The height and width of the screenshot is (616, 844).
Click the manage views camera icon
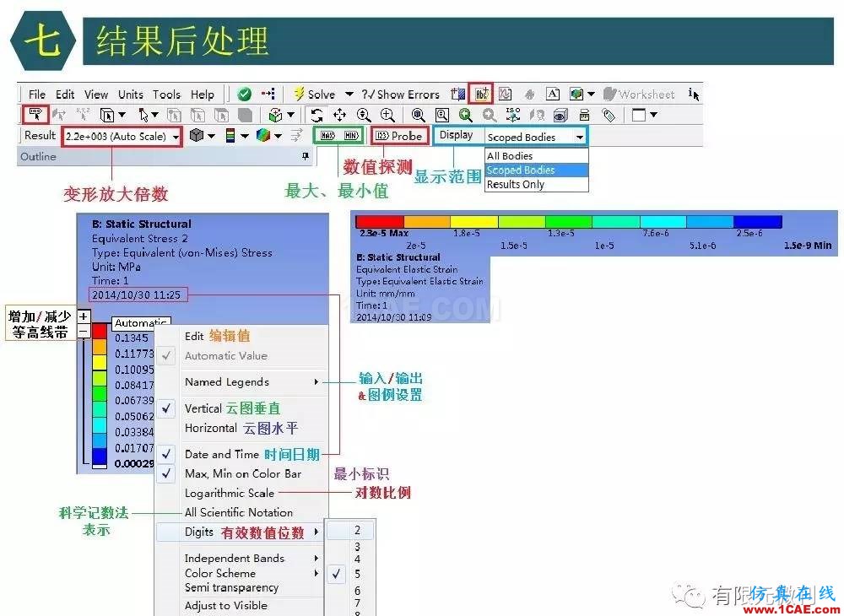[560, 115]
